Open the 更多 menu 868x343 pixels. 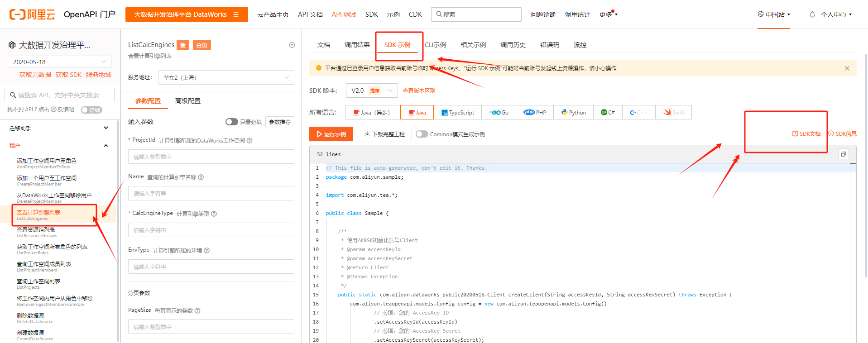(608, 14)
